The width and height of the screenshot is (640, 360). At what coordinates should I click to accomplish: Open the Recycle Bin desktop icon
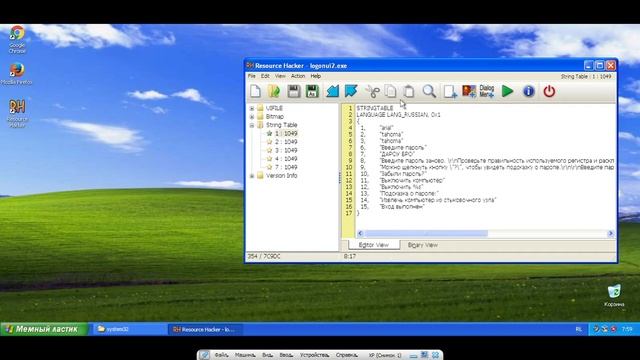614,296
